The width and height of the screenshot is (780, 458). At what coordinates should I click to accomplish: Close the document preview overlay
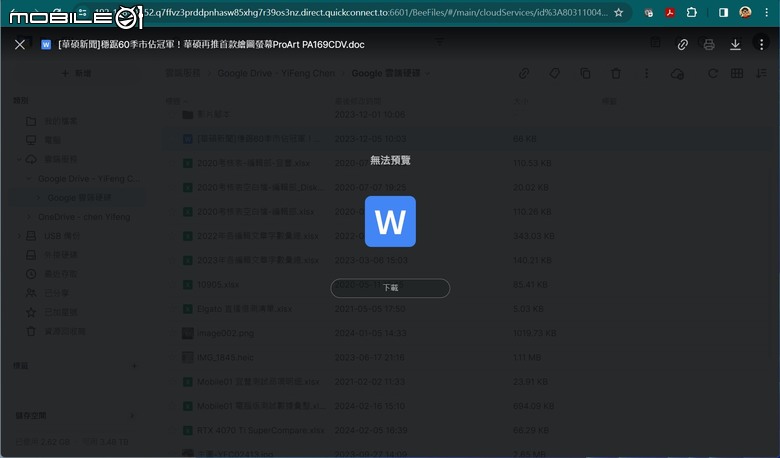coord(20,45)
